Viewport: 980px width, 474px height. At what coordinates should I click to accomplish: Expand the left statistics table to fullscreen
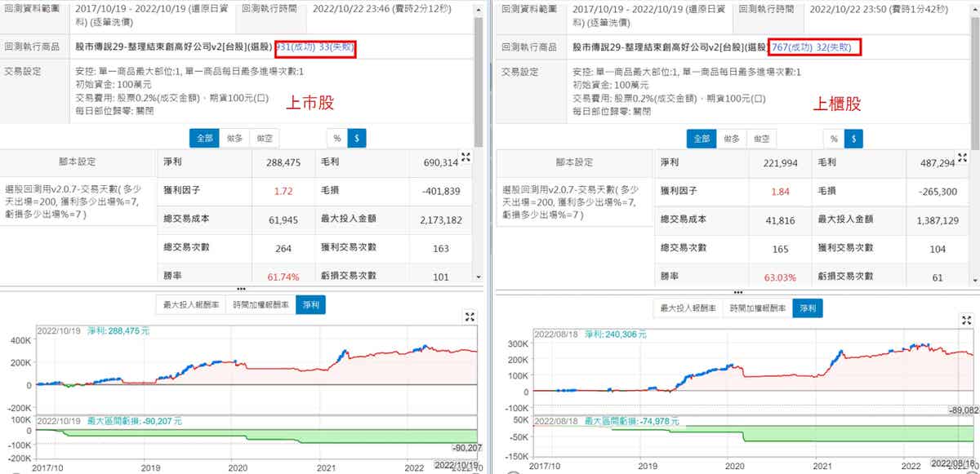point(466,157)
